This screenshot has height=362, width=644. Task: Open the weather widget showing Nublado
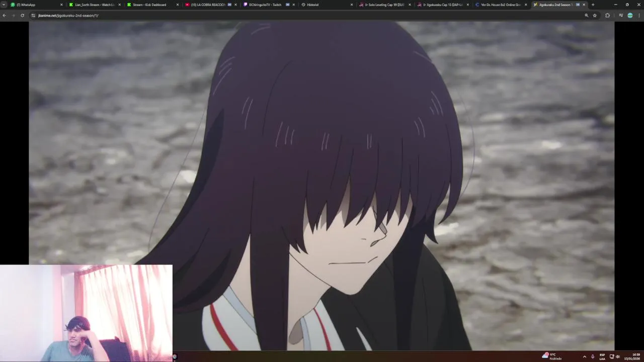[552, 356]
